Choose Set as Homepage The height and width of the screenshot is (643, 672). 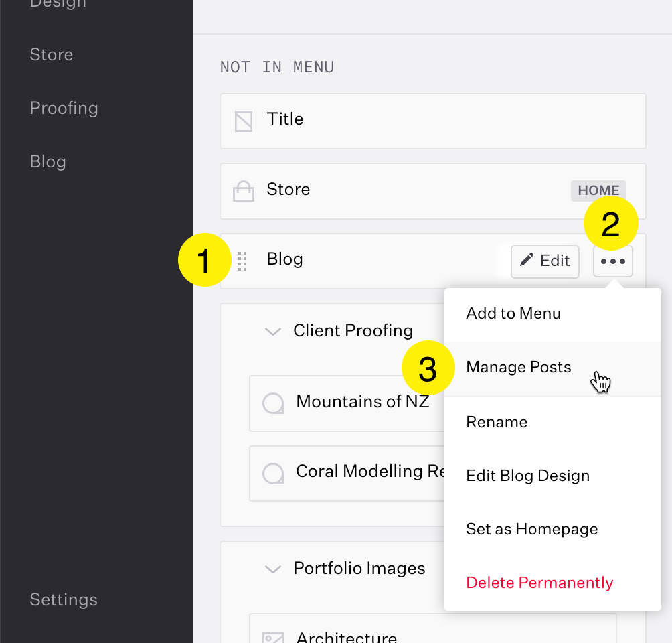pos(531,529)
